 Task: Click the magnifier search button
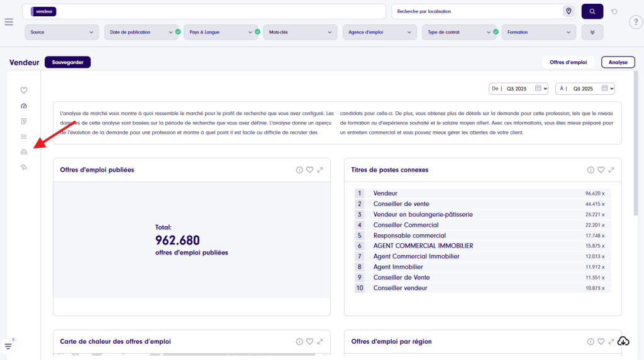coord(592,11)
